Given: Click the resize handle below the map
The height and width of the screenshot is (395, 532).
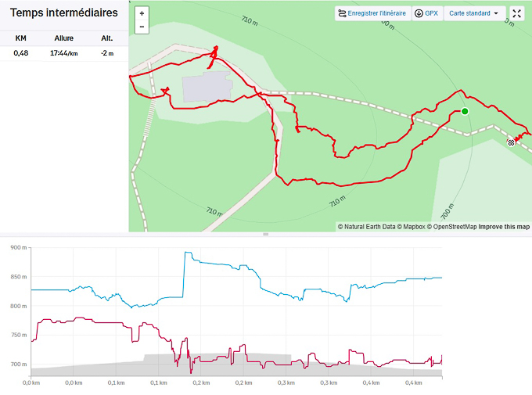Looking at the screenshot, I should pyautogui.click(x=266, y=234).
